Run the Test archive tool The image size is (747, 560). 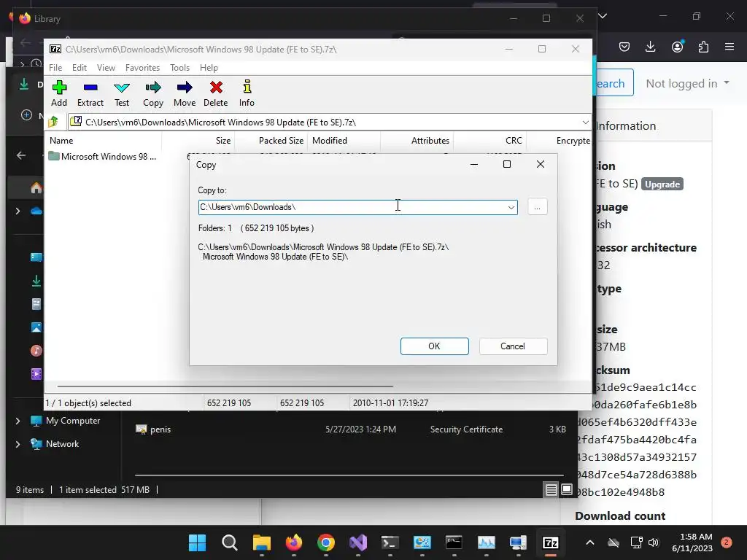tap(122, 93)
